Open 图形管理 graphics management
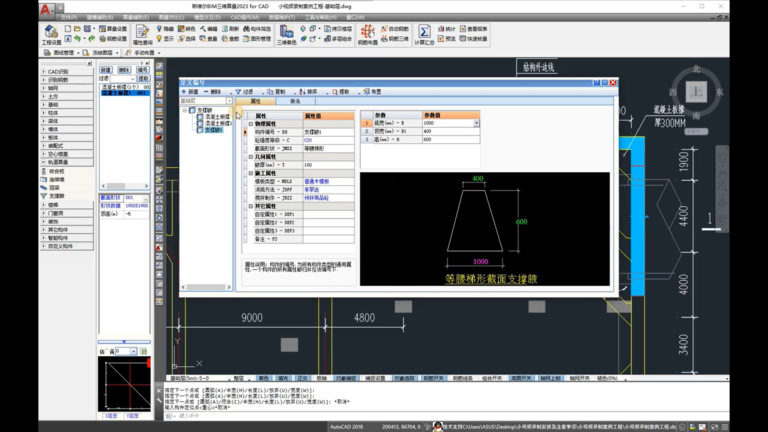 tap(257, 38)
